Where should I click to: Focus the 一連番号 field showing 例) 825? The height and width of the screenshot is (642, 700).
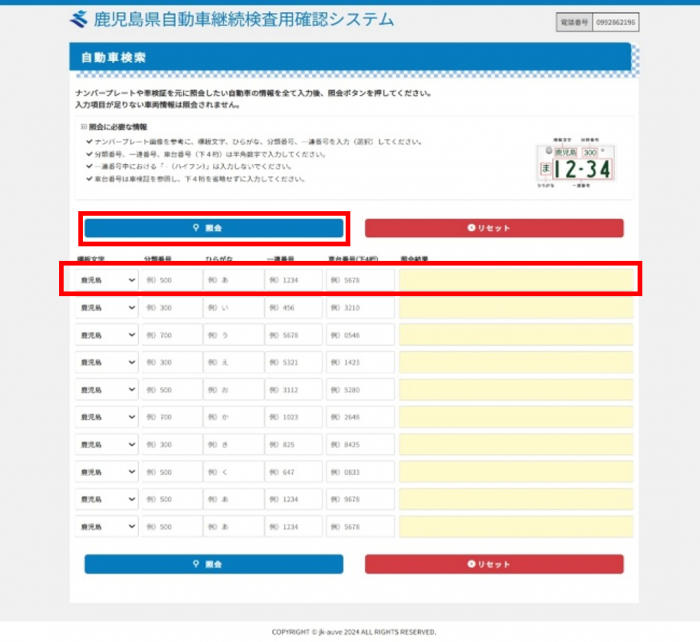(x=294, y=445)
